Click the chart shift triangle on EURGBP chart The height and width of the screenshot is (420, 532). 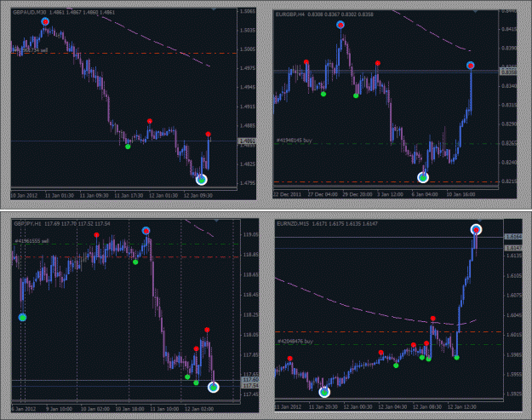(x=475, y=12)
